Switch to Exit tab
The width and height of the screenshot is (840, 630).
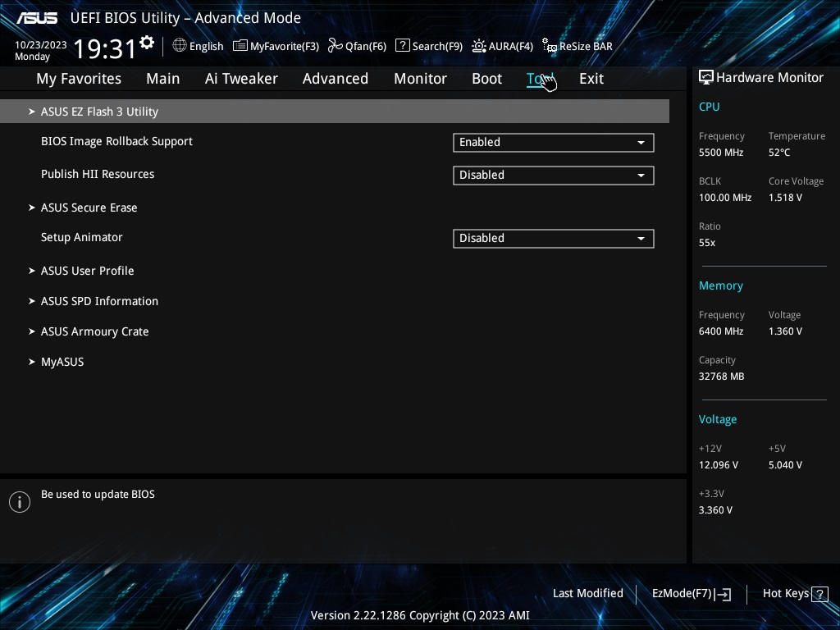(x=591, y=79)
